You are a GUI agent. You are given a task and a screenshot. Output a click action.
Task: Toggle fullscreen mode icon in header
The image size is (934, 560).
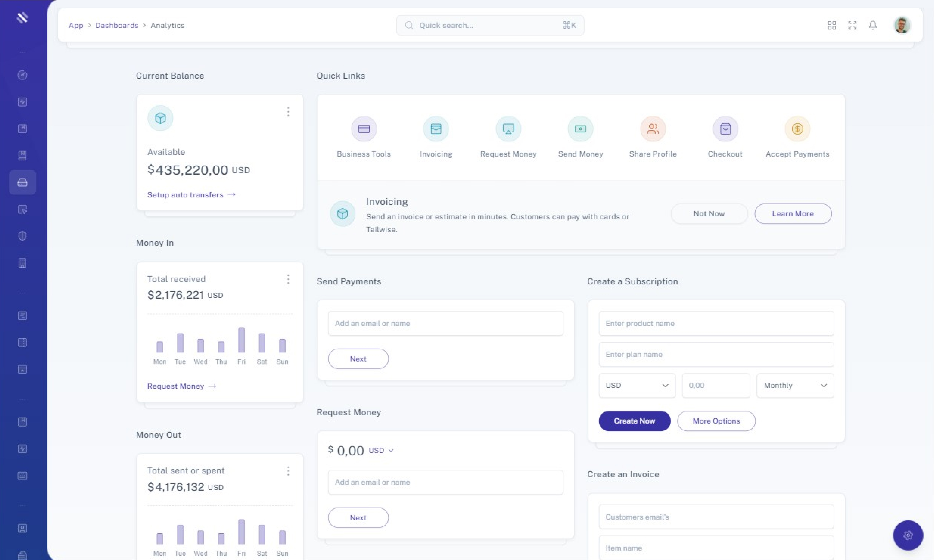(852, 25)
